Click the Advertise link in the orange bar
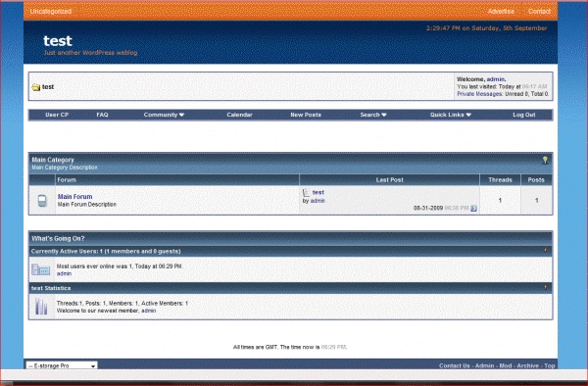Screen dimensions: 588x386 (x=501, y=11)
